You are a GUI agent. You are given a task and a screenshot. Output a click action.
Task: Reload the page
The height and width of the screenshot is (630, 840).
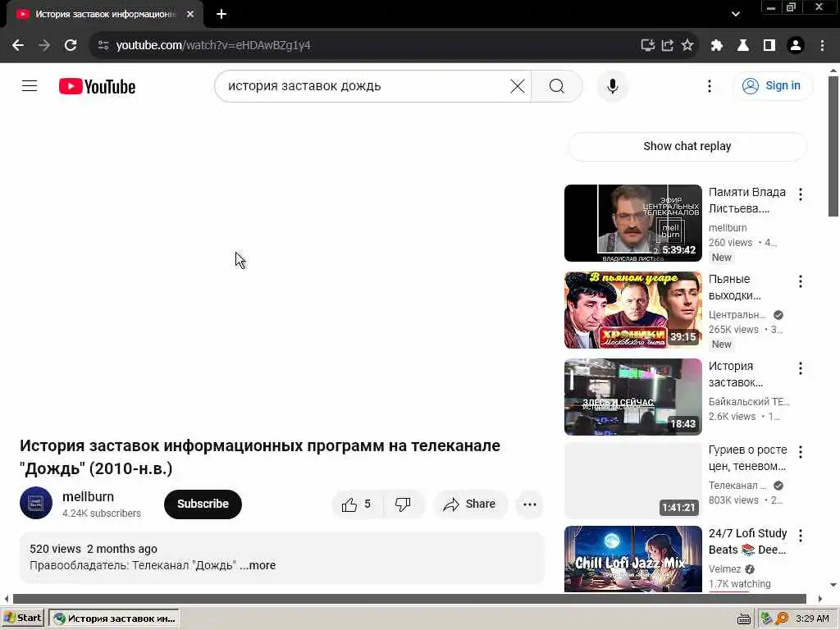(x=71, y=45)
